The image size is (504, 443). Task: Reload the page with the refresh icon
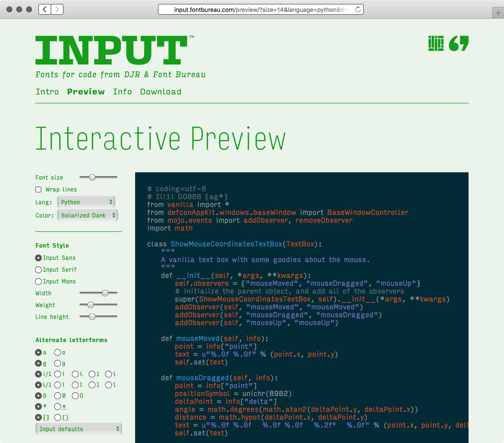tap(358, 9)
